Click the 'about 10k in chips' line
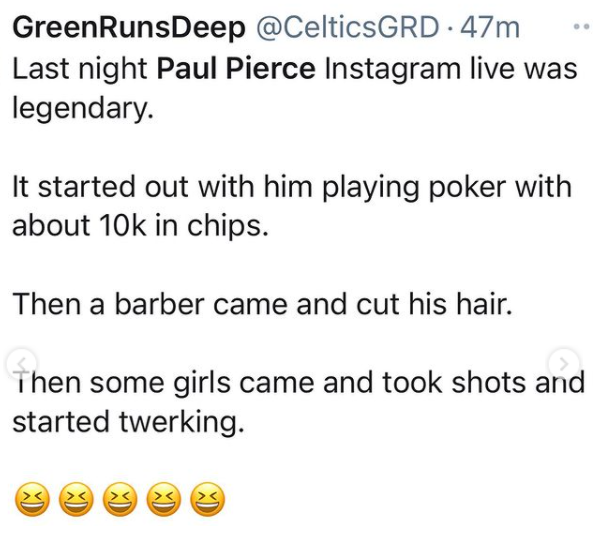Image resolution: width=600 pixels, height=542 pixels. point(140,224)
